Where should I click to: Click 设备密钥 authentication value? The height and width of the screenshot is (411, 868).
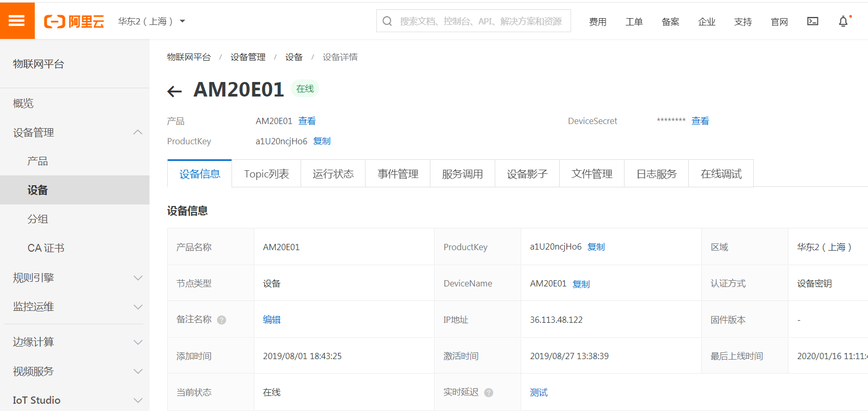tap(815, 284)
